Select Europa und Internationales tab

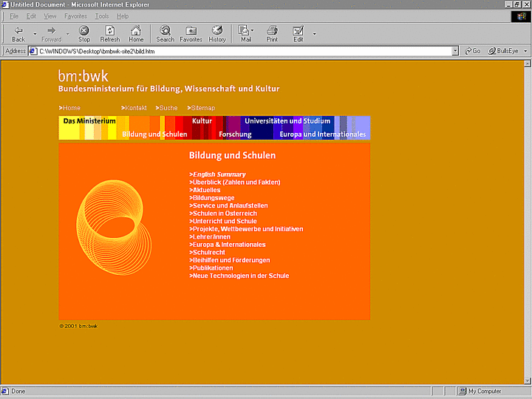tap(323, 134)
